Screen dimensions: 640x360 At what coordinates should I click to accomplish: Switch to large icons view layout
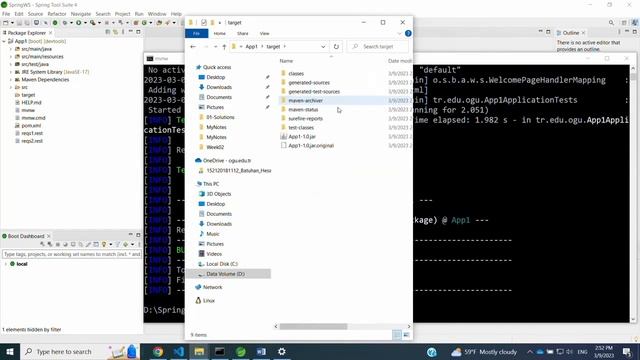[406, 335]
